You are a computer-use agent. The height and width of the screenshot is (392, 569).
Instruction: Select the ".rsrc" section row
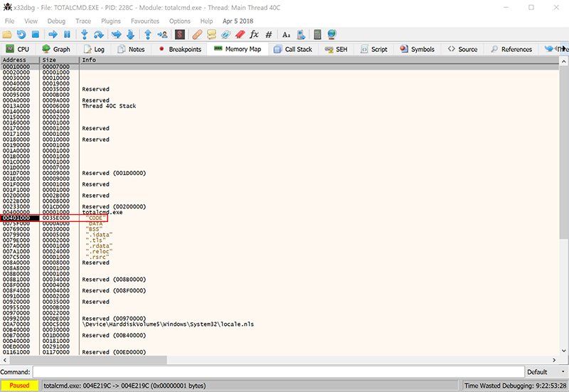(280, 257)
